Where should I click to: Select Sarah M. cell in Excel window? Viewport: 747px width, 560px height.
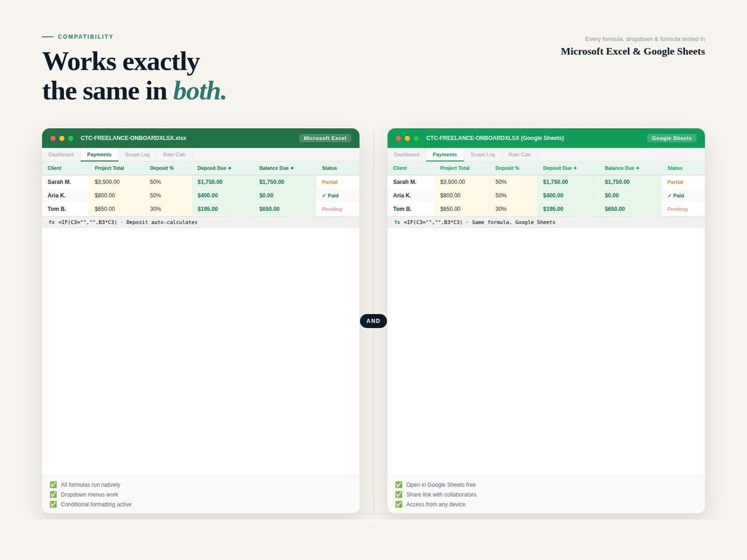(66, 182)
